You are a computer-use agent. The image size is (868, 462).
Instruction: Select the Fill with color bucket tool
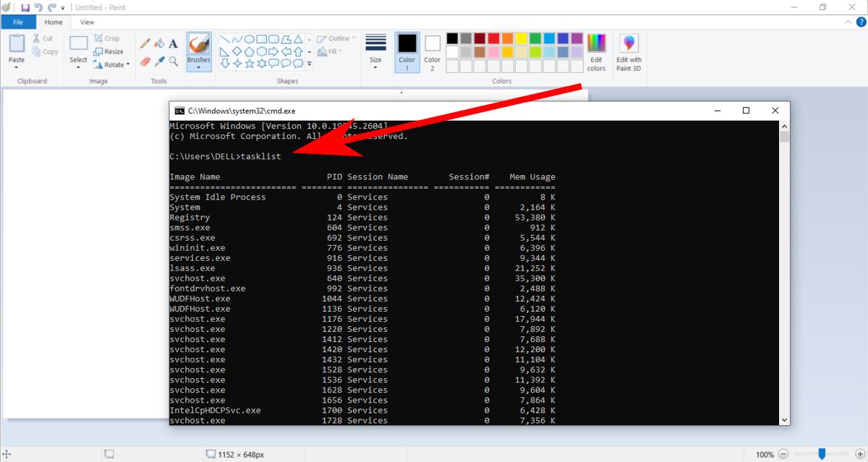pos(158,43)
